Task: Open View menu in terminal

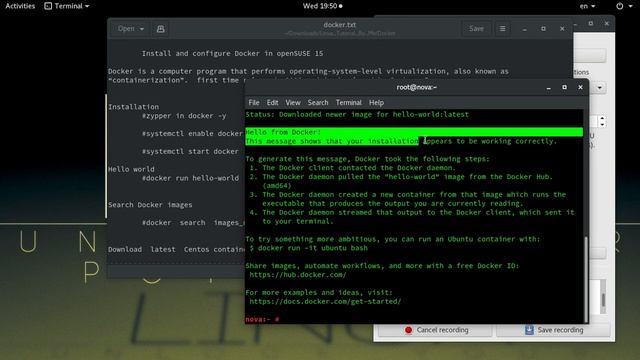Action: pos(293,102)
